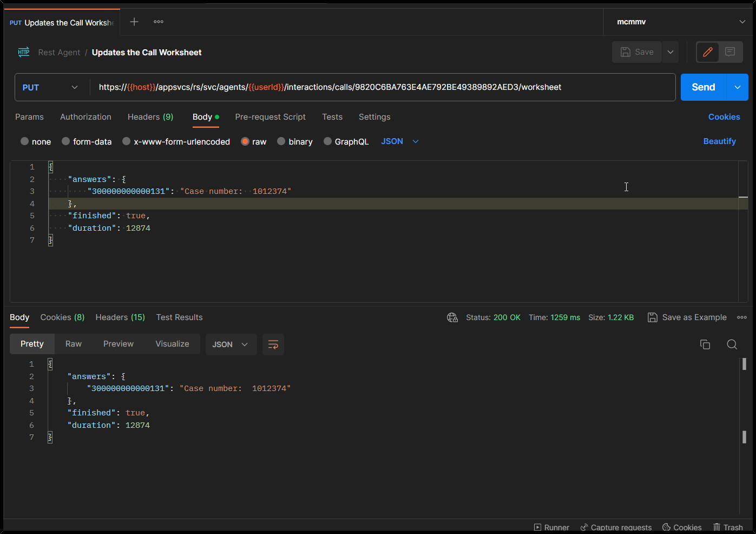Screen dimensions: 756x534
Task: Open the response Headers (15) tab
Action: point(120,317)
